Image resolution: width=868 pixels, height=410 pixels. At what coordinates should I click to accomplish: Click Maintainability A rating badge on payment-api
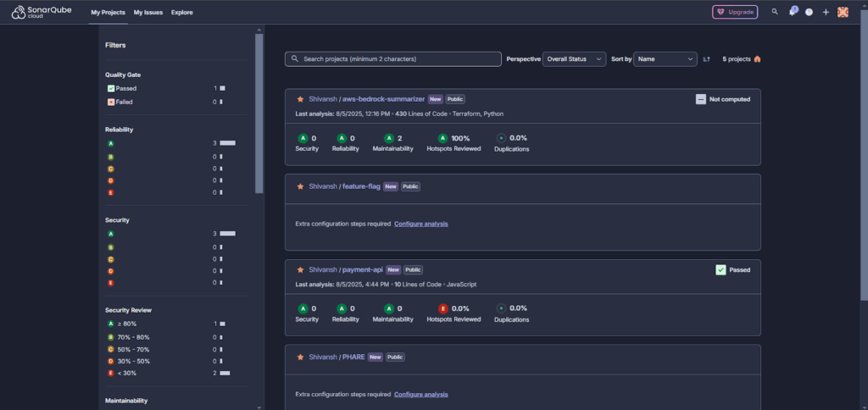[389, 308]
